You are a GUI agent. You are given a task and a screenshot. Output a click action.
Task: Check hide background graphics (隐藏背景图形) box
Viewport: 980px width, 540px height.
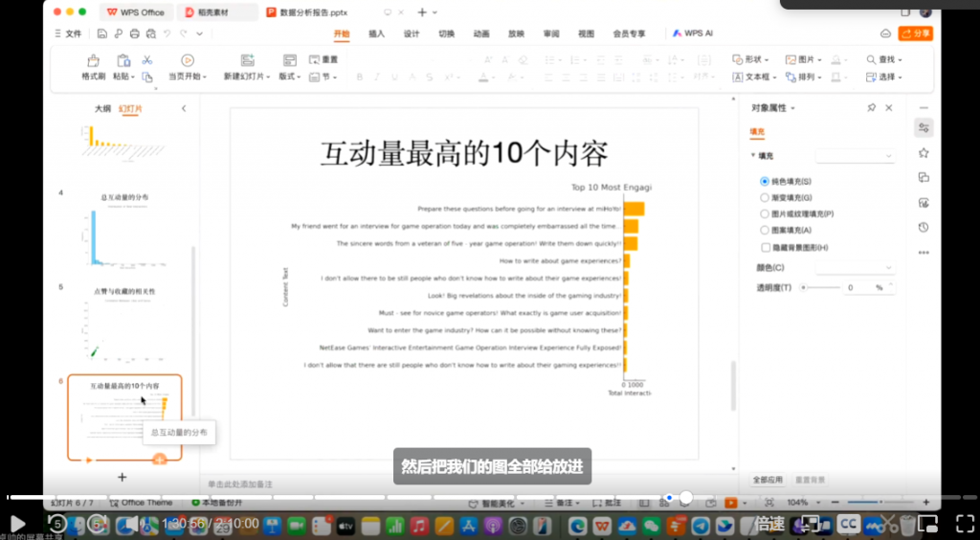765,247
